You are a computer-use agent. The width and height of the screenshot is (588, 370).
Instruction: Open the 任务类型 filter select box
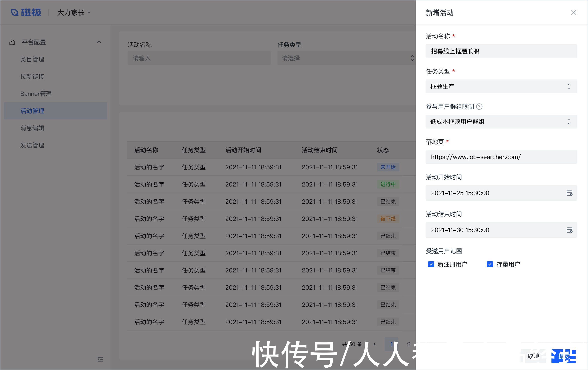[x=346, y=58]
